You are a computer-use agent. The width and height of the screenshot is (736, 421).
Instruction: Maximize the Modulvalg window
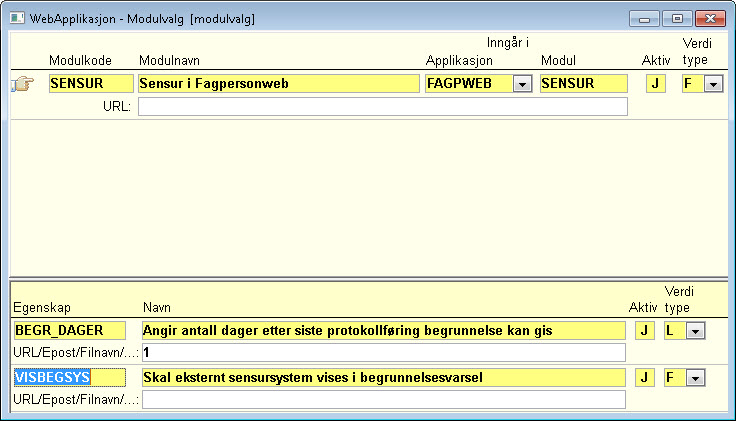point(677,19)
